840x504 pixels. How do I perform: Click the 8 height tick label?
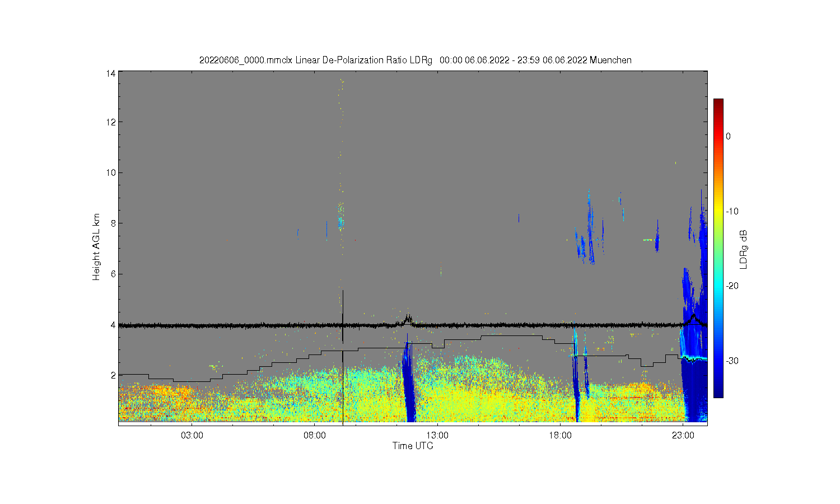coord(113,223)
